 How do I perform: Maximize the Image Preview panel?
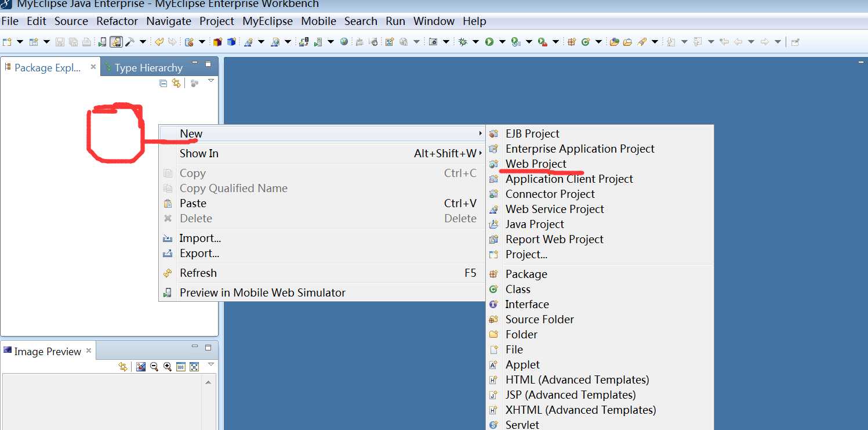(208, 347)
